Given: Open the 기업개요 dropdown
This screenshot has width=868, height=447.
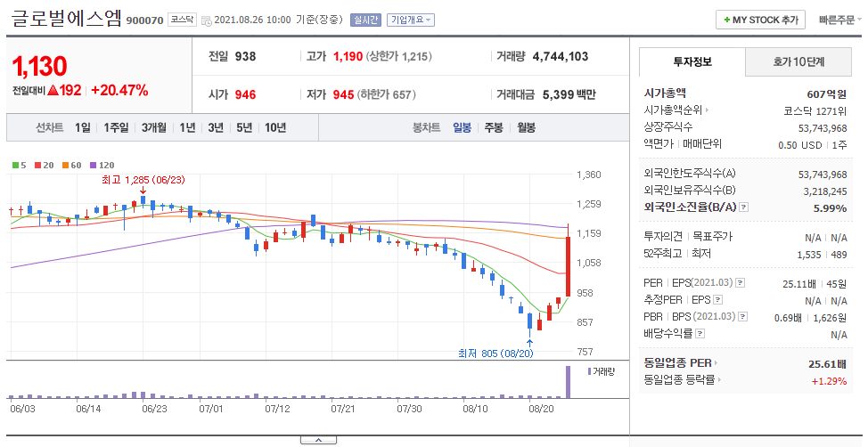Looking at the screenshot, I should pyautogui.click(x=411, y=20).
